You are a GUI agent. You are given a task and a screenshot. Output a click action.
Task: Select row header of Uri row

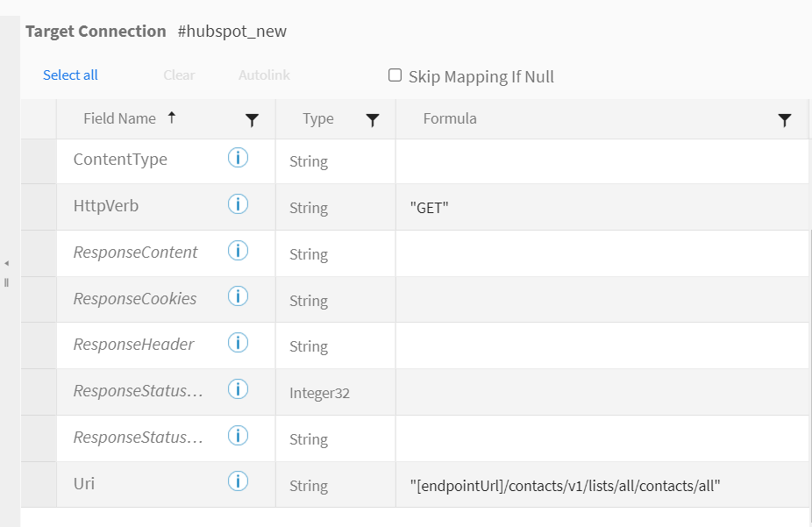coord(39,485)
